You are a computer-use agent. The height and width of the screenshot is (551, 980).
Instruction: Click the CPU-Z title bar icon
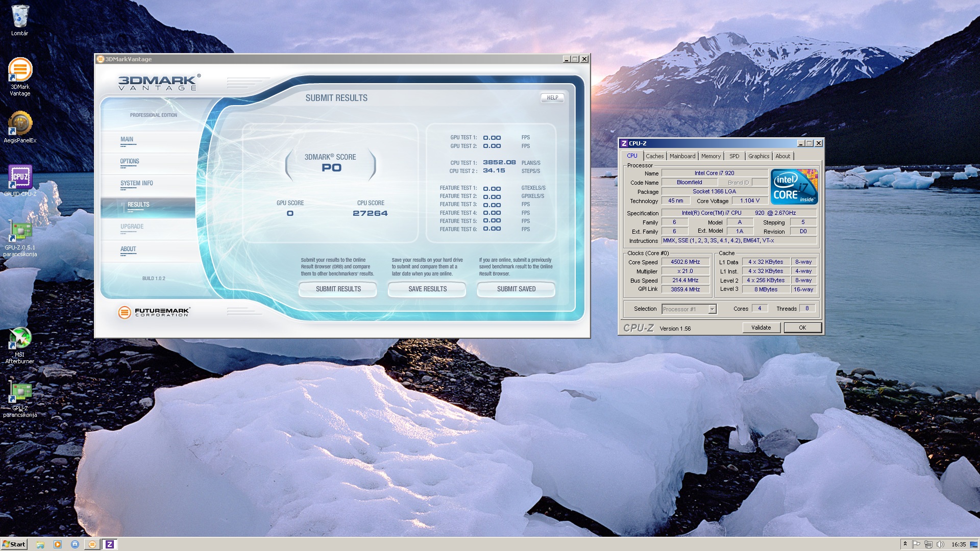(x=624, y=143)
